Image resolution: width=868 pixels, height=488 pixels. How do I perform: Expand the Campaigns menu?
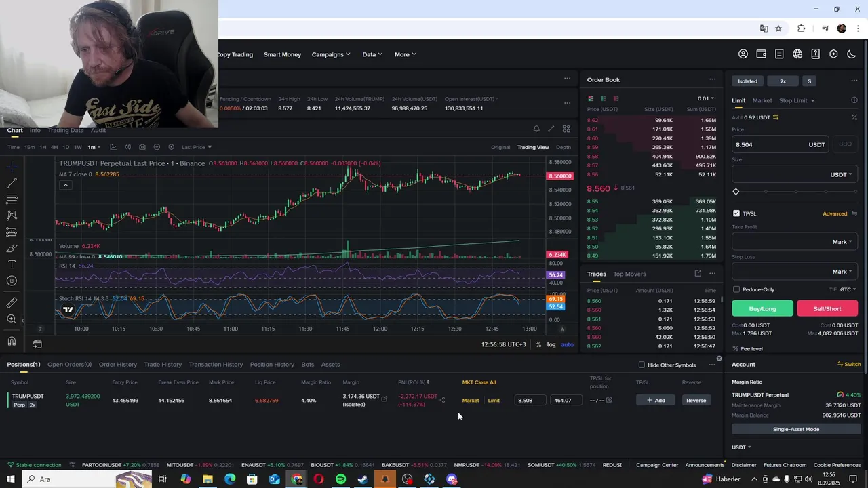[x=331, y=54]
